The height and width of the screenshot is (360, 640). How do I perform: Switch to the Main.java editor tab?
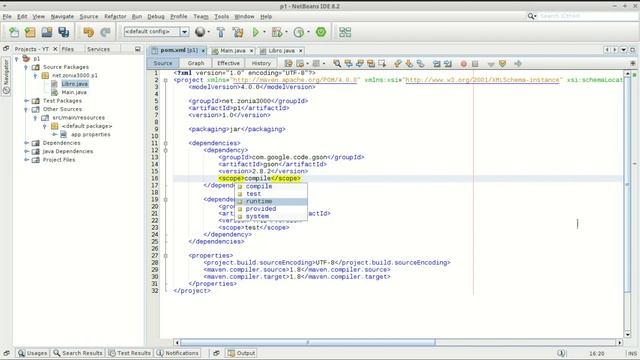point(233,51)
